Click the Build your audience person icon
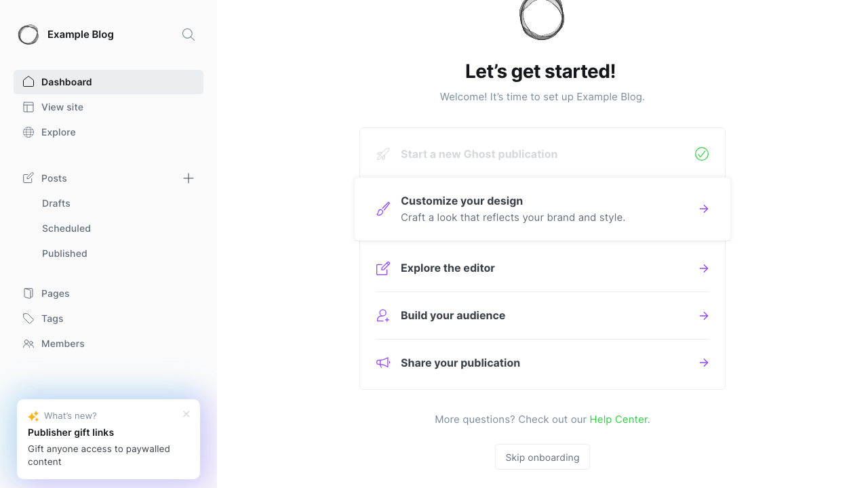This screenshot has width=868, height=488. pyautogui.click(x=383, y=316)
